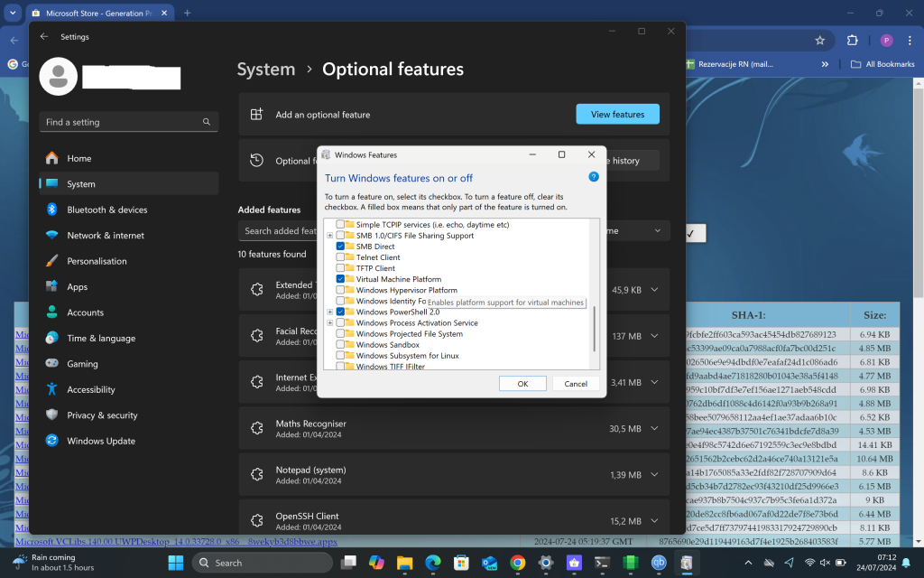Uncheck the Virtual Machine Platform feature
This screenshot has width=924, height=578.
pyautogui.click(x=340, y=279)
